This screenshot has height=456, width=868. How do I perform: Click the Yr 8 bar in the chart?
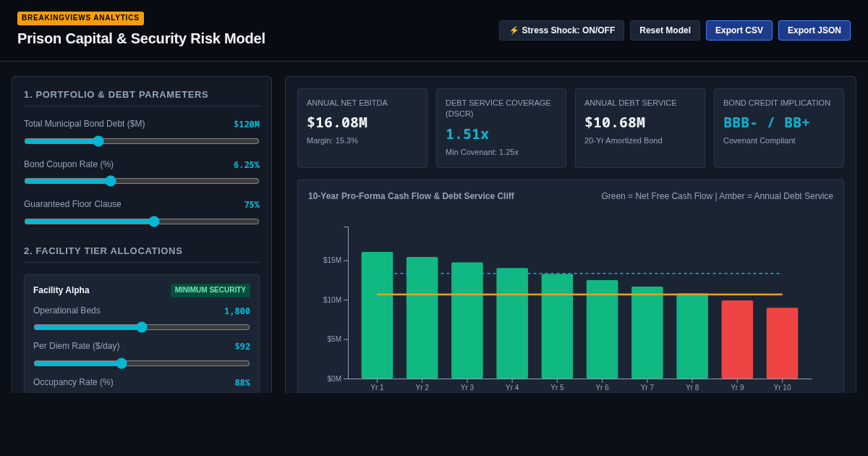692,336
